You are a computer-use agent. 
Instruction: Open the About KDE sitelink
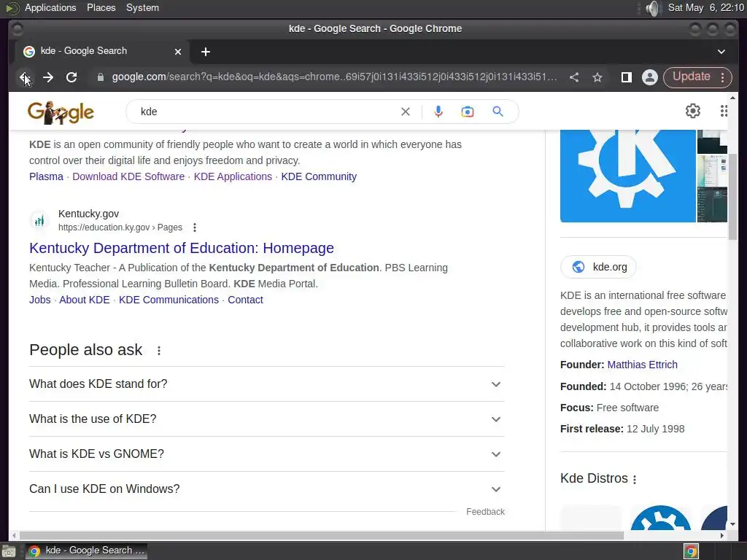tap(85, 300)
